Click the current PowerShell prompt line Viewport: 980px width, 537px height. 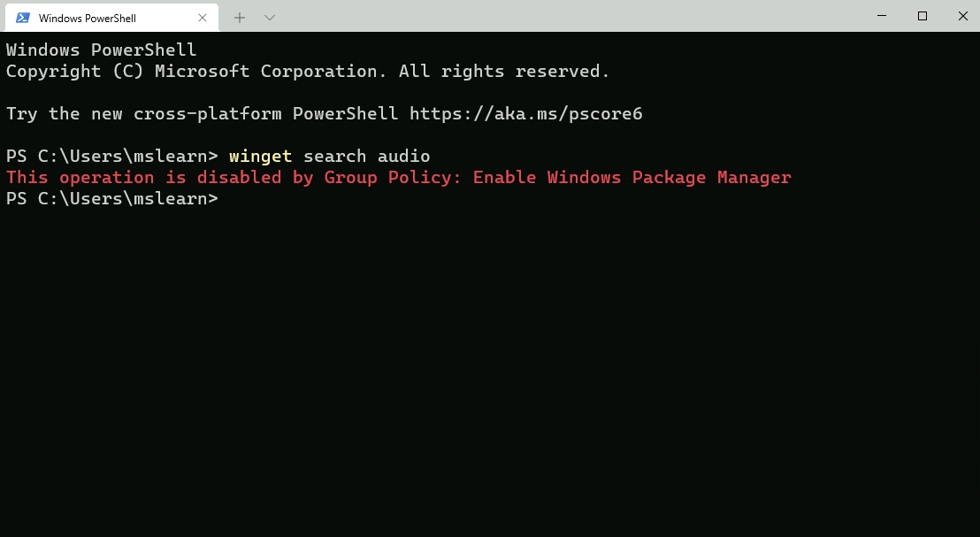pyautogui.click(x=112, y=198)
